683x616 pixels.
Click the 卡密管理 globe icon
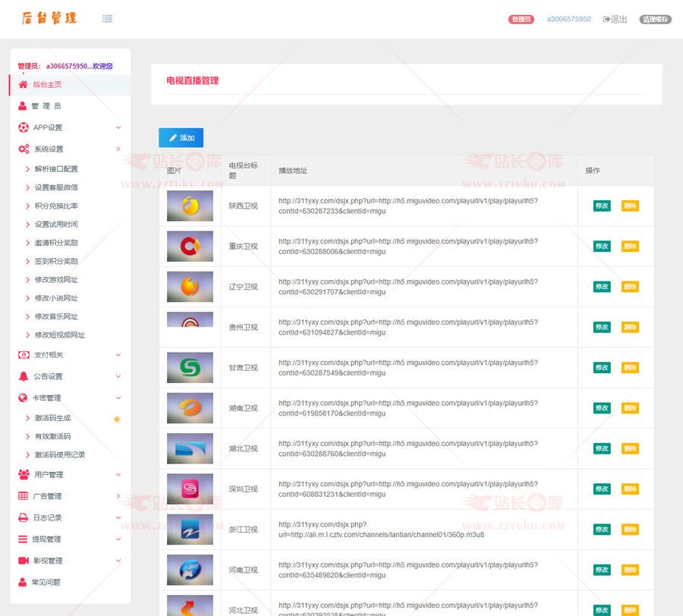coord(23,398)
